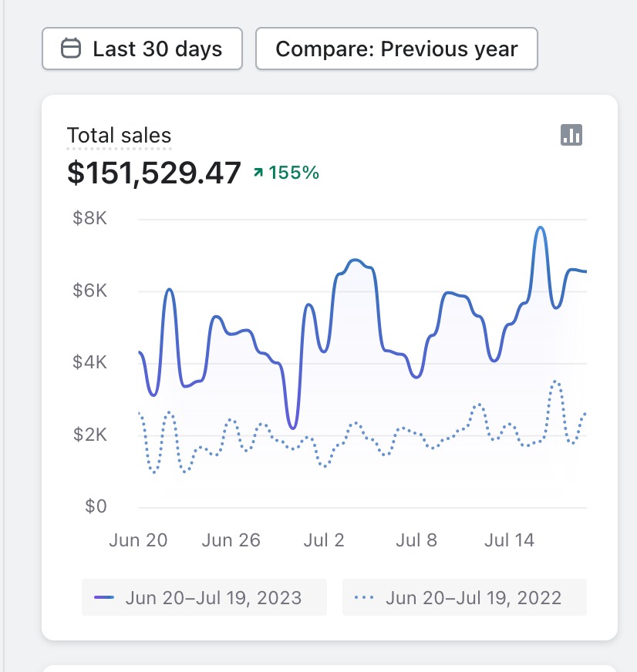Click the Jul 14 axis label
Image resolution: width=637 pixels, height=672 pixels.
pos(509,540)
